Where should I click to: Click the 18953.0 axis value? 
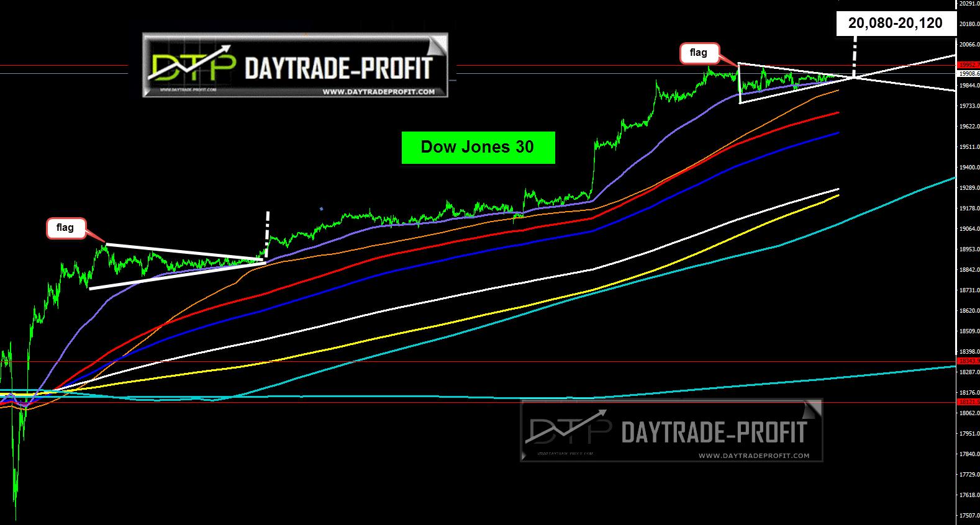point(969,249)
